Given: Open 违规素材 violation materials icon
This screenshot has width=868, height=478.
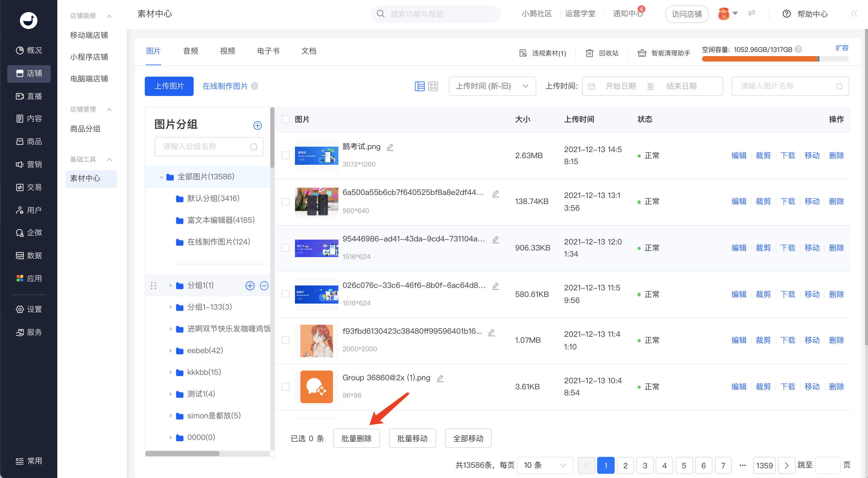Looking at the screenshot, I should pyautogui.click(x=523, y=53).
